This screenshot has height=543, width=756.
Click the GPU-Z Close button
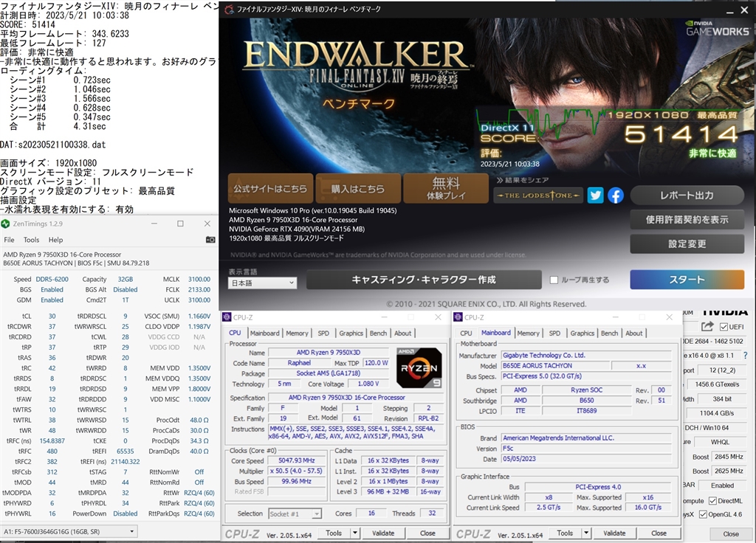731,534
